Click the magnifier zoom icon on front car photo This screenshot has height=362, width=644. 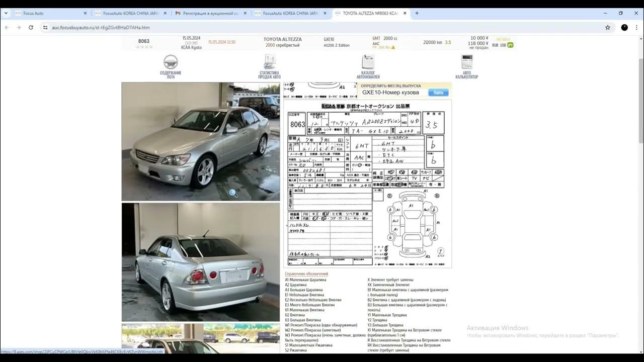tap(233, 193)
